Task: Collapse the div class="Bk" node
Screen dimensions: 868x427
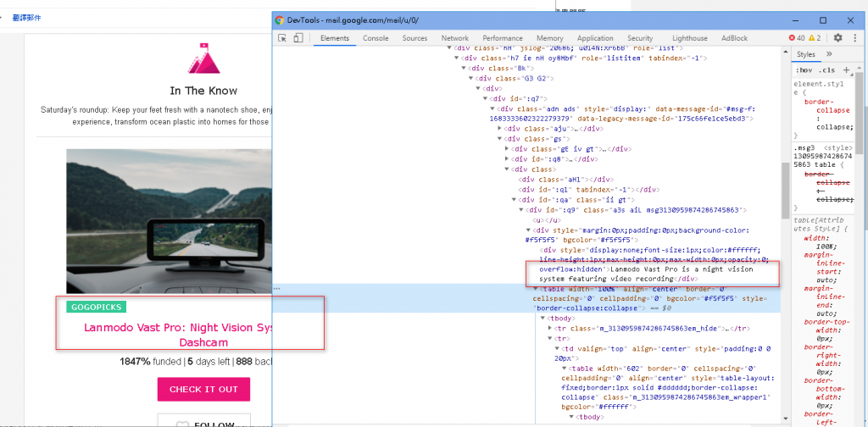Action: (x=464, y=68)
